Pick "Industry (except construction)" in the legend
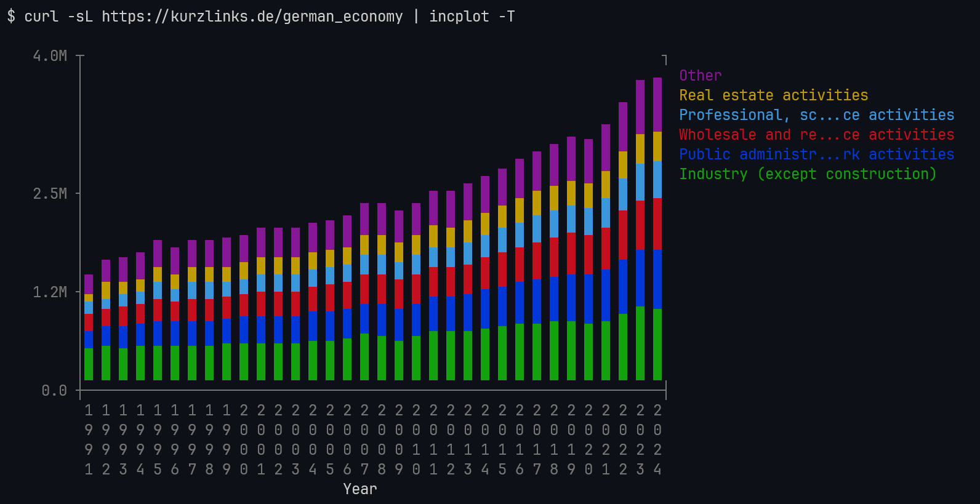Screen dimensions: 980x504 point(807,174)
